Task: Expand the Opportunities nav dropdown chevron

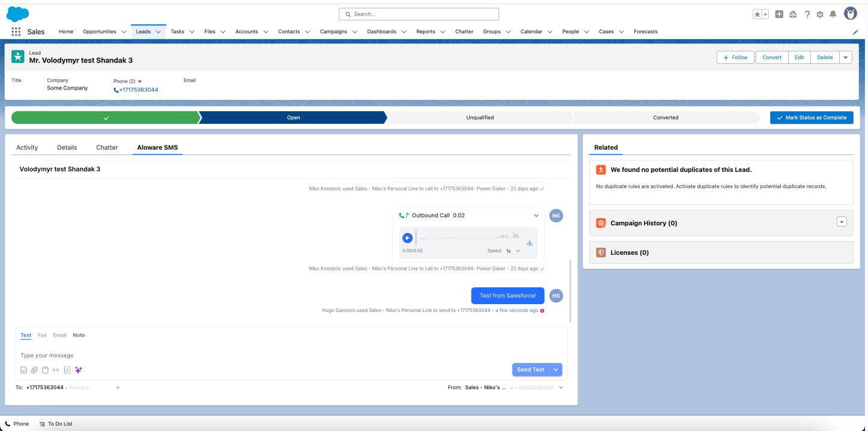Action: pos(124,32)
